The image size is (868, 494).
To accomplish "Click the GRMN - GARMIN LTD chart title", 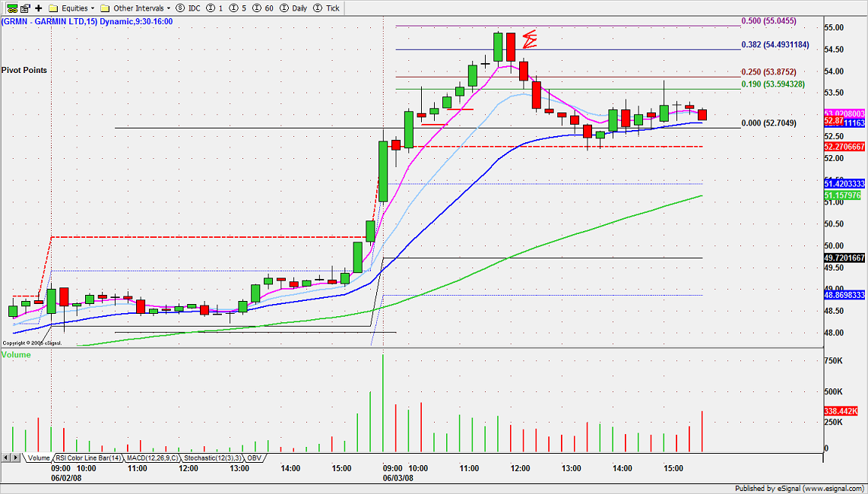I will [87, 21].
